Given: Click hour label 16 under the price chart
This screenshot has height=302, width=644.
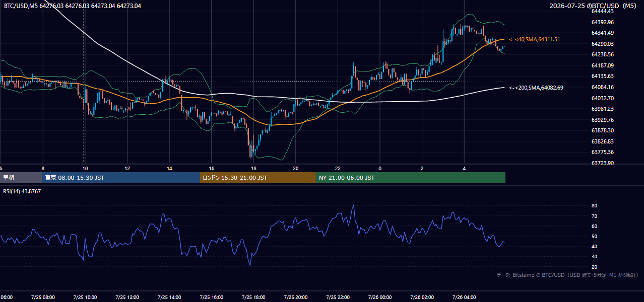Looking at the screenshot, I should tap(212, 169).
